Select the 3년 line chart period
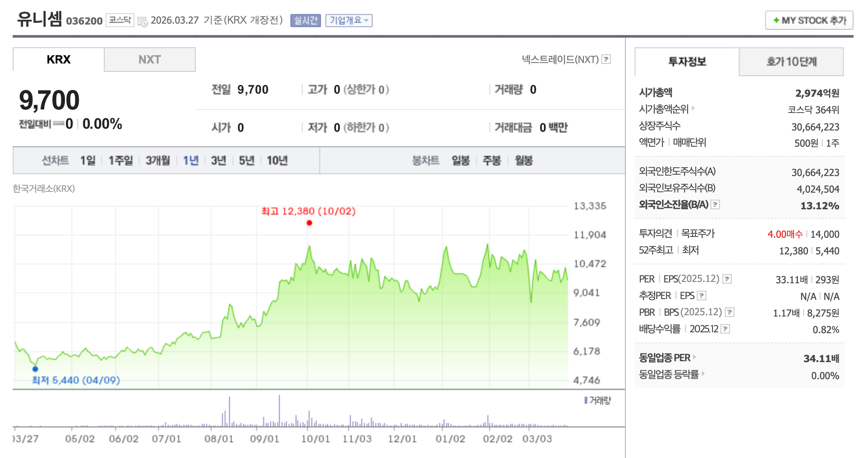868x458 pixels. pyautogui.click(x=219, y=161)
